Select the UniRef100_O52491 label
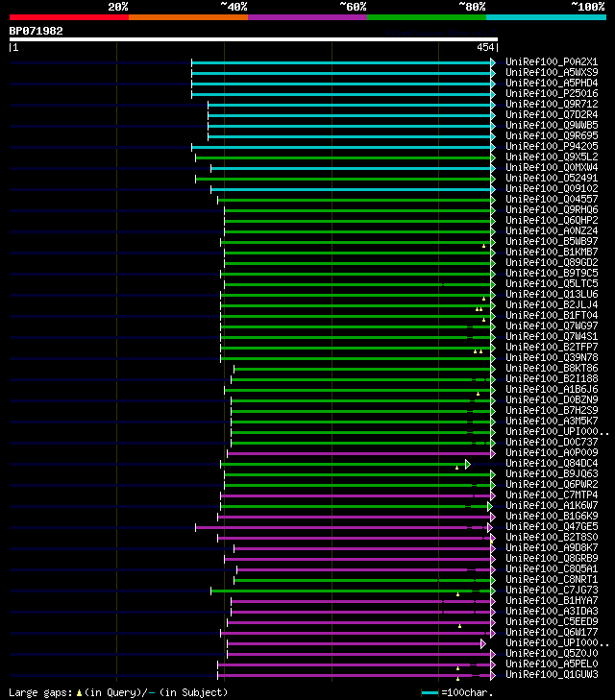 pyautogui.click(x=552, y=179)
